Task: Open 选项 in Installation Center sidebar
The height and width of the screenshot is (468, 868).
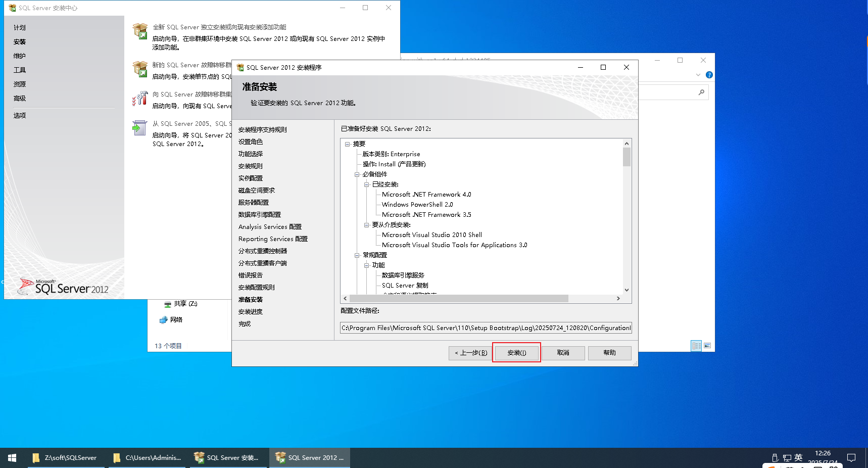Action: tap(20, 116)
